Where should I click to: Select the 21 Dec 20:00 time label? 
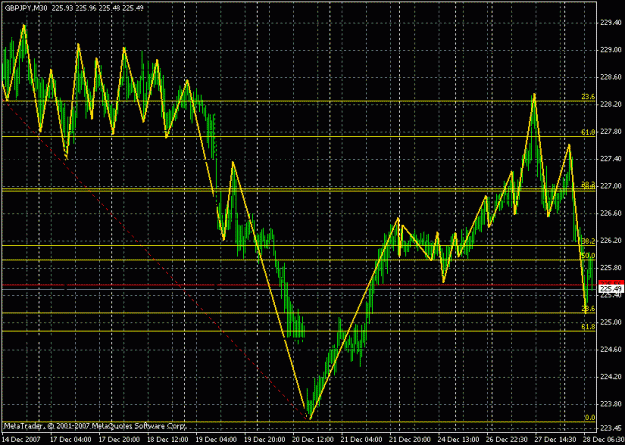(409, 439)
